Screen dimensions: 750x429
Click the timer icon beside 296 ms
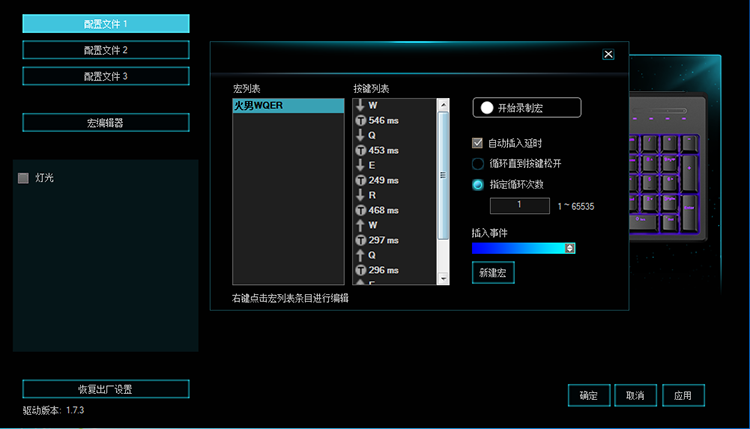pos(361,270)
